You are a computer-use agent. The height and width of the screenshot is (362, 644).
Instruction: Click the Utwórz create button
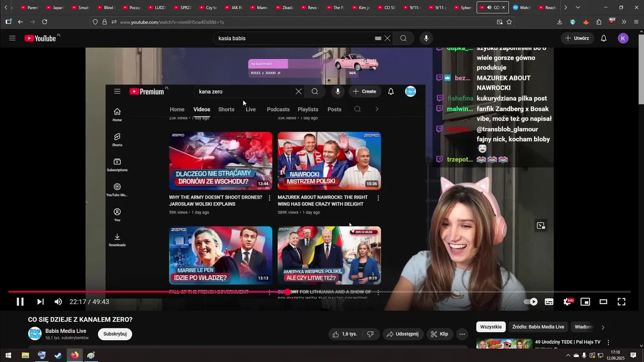(x=577, y=38)
